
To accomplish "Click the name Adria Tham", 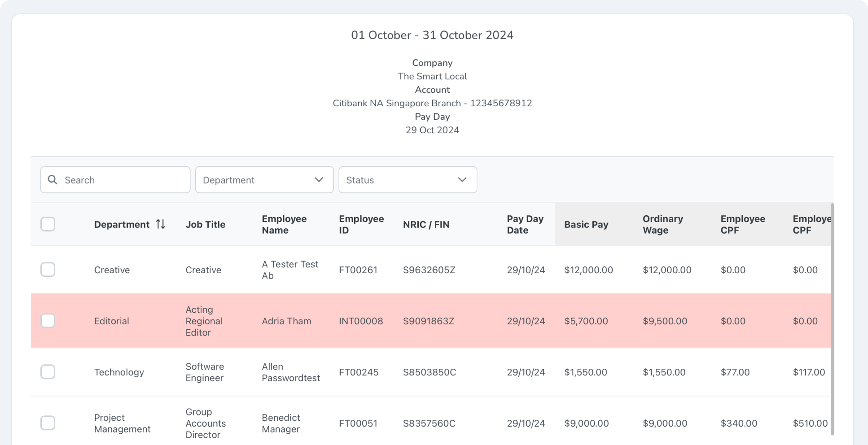I will pos(286,321).
